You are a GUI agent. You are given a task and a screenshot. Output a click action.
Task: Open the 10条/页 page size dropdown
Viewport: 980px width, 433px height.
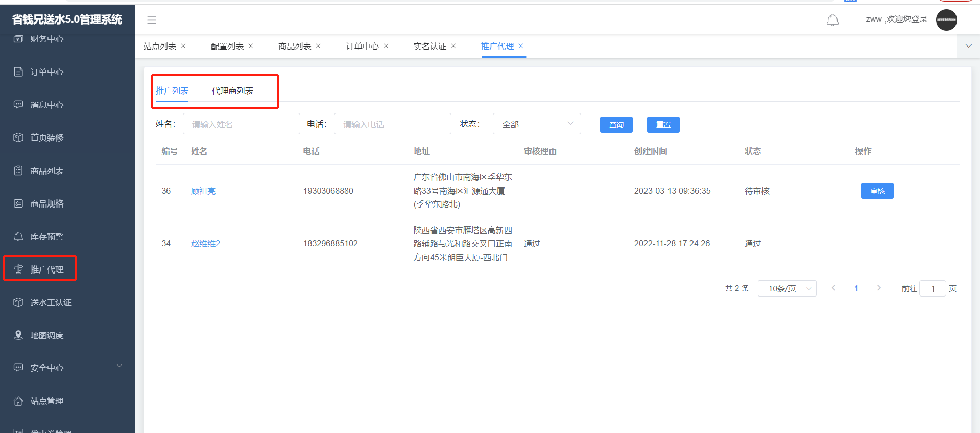pos(786,288)
